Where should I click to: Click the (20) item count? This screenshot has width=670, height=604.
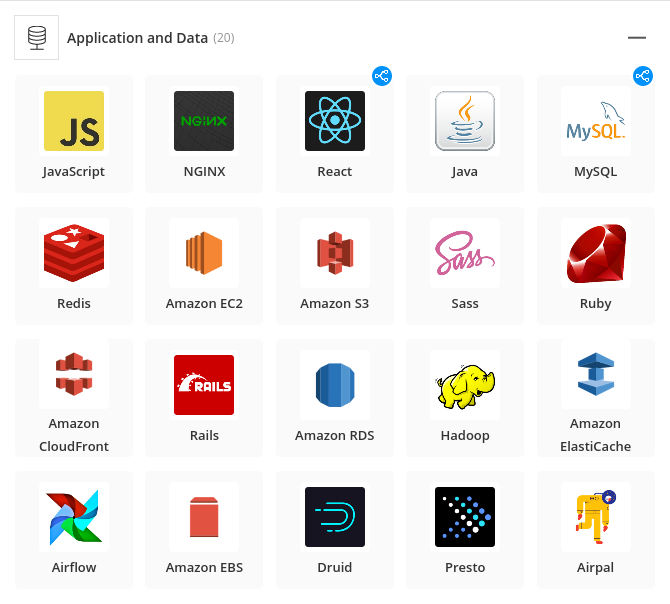tap(223, 38)
